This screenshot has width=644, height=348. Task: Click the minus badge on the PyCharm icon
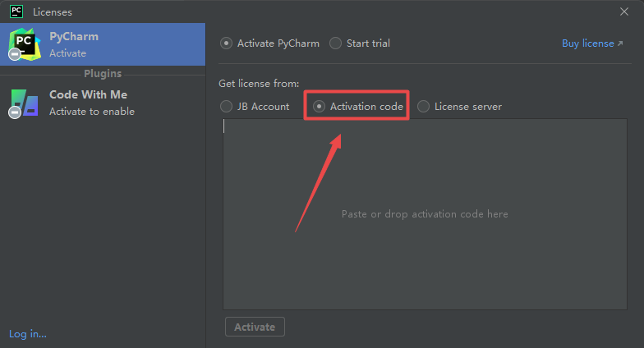click(x=14, y=54)
